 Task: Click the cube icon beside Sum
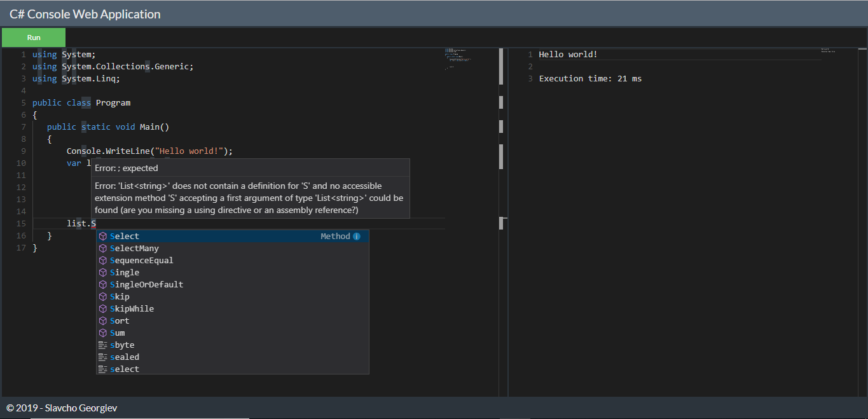pyautogui.click(x=103, y=333)
